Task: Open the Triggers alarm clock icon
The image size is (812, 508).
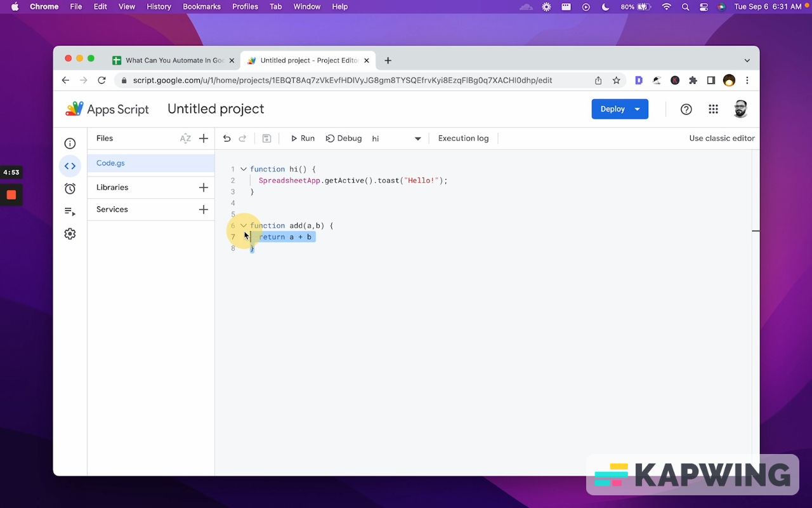Action: coord(70,189)
